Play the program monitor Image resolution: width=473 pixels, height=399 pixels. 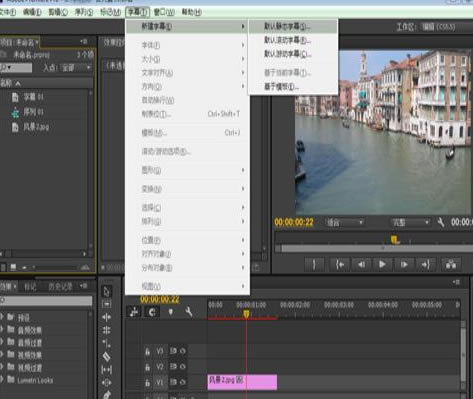(x=382, y=265)
